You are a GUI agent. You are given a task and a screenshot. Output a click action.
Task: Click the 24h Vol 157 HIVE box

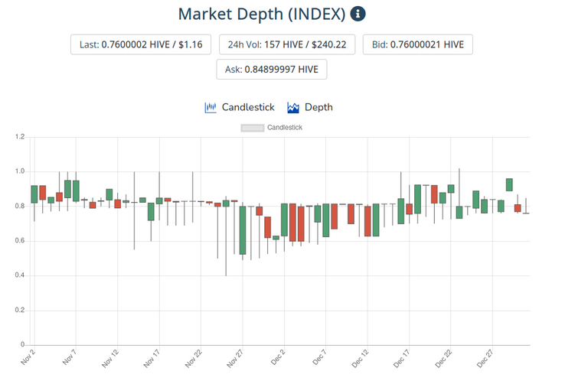pyautogui.click(x=287, y=44)
